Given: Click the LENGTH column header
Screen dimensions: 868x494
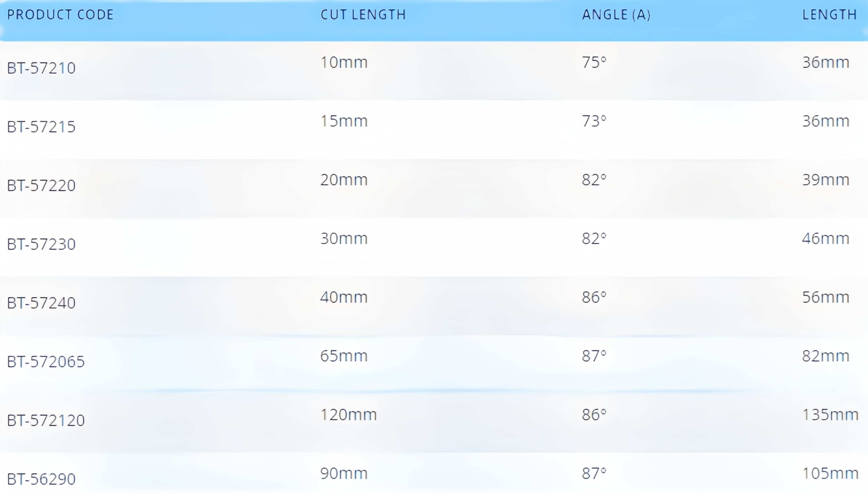Looking at the screenshot, I should tap(829, 15).
